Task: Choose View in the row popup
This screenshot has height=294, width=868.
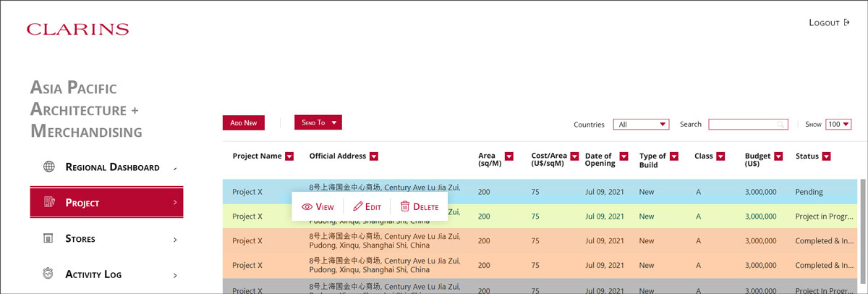Action: click(318, 207)
